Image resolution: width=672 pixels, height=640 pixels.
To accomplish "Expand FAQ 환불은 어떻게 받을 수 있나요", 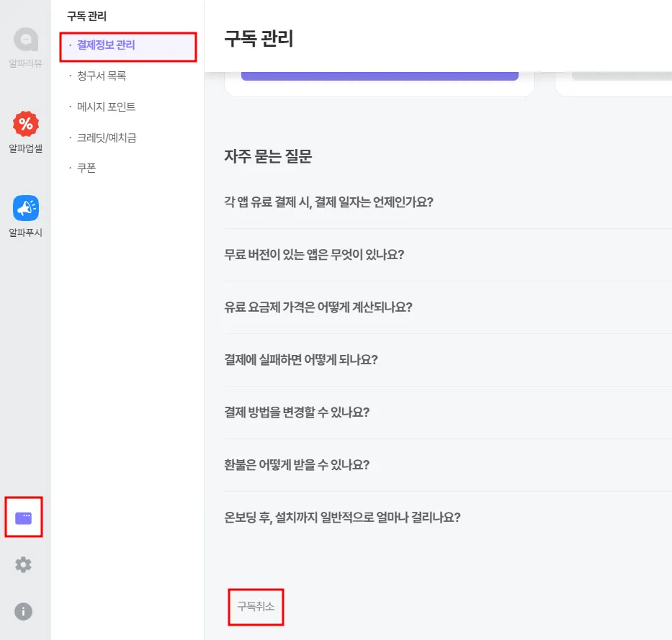I will tap(448, 465).
